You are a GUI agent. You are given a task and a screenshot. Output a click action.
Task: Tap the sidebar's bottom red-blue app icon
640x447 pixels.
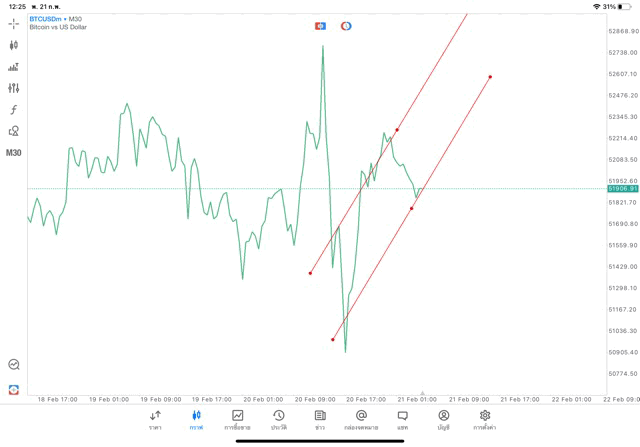13,389
